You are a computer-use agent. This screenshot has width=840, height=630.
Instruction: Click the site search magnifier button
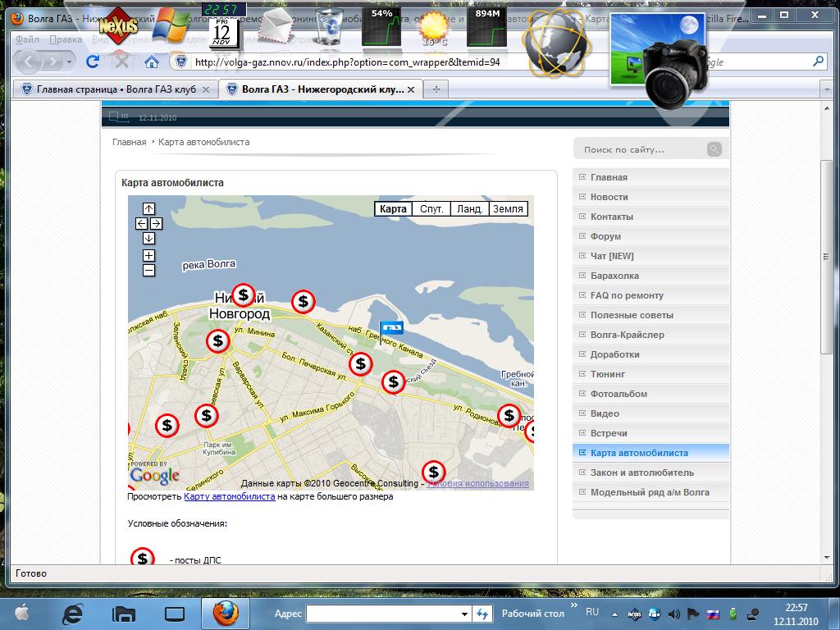(x=714, y=149)
